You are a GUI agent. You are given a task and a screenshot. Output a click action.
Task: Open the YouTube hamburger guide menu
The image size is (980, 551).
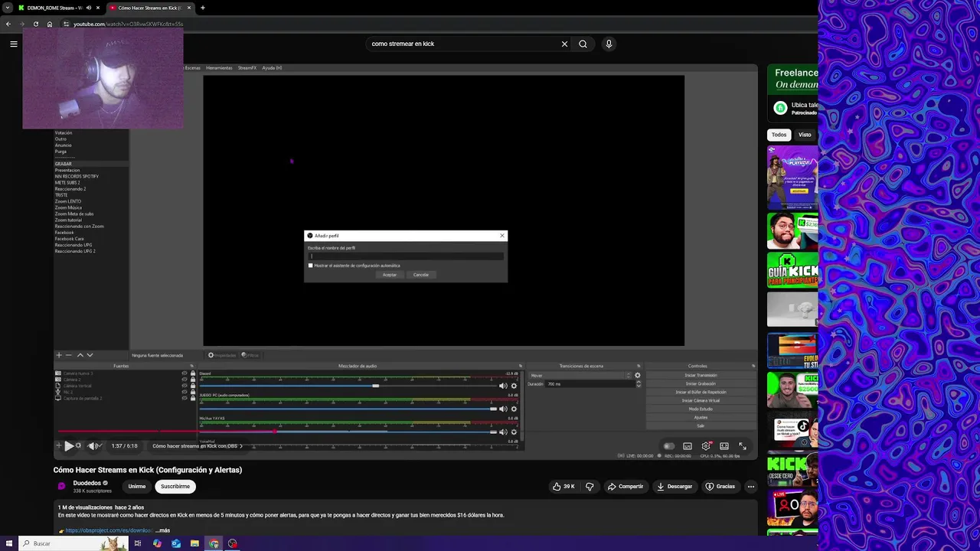[13, 44]
